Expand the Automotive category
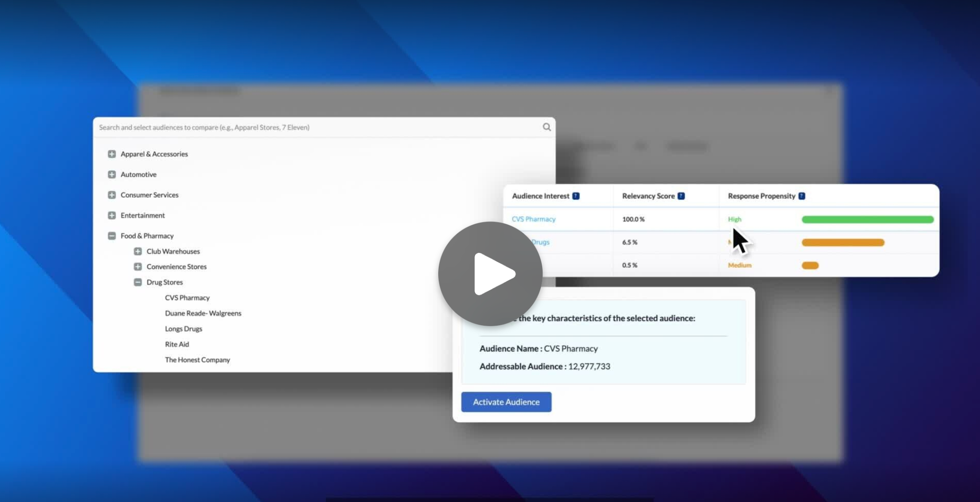980x502 pixels. 112,174
